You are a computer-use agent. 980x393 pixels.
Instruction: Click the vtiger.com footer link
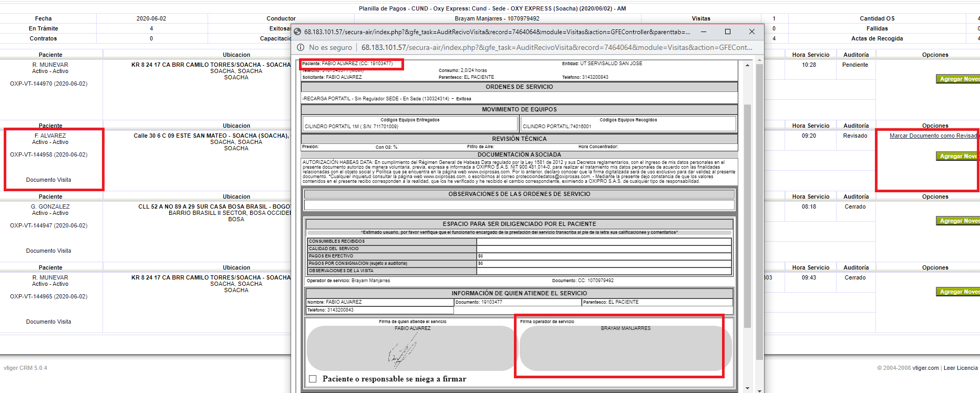(x=925, y=368)
